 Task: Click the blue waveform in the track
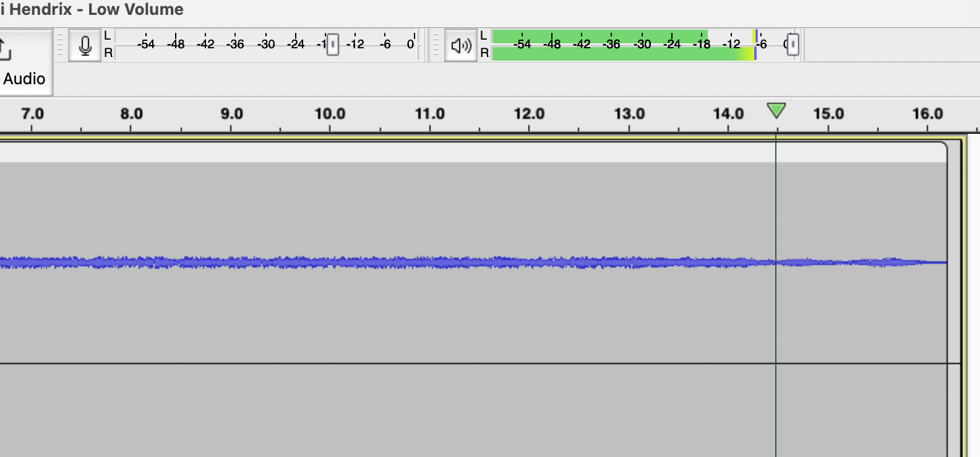point(473,263)
